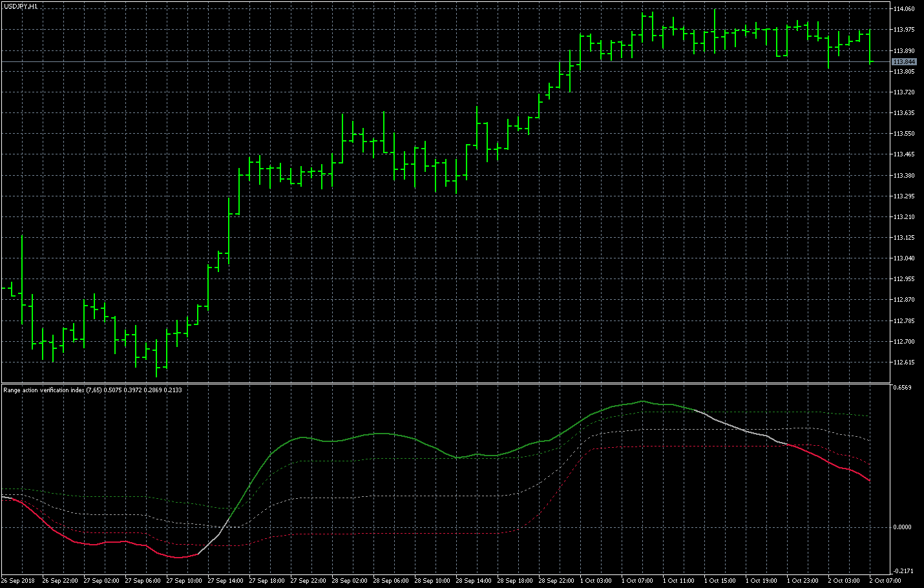
Task: Click the 113.380 price scale label
Action: click(903, 175)
